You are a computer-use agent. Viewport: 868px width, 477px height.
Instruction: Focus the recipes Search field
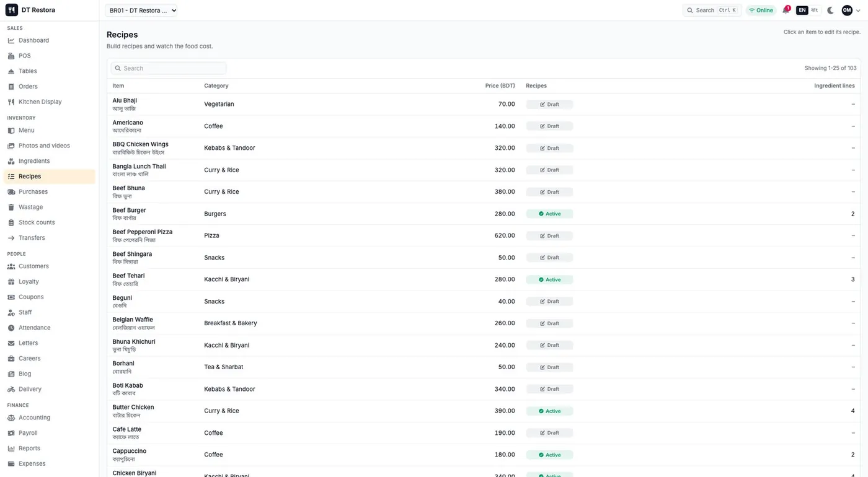click(169, 68)
